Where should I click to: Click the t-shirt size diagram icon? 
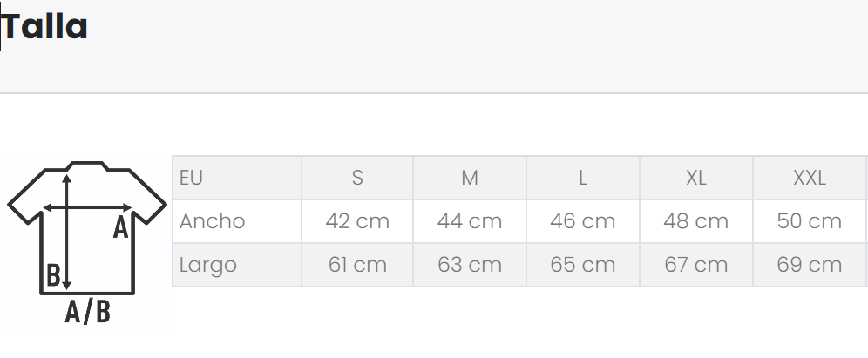click(x=87, y=240)
